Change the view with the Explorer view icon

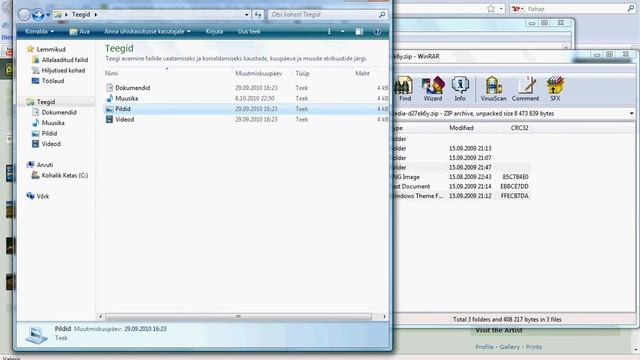[x=329, y=31]
